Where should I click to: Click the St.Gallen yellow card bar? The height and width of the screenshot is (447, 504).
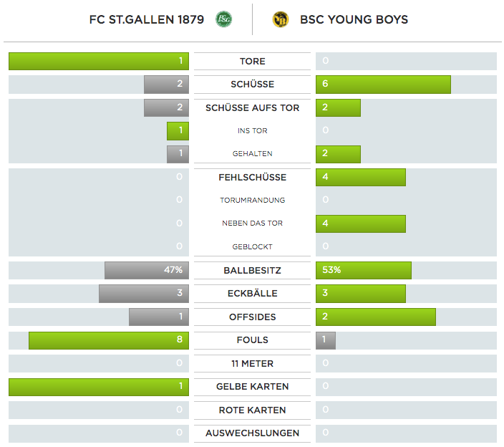click(99, 387)
